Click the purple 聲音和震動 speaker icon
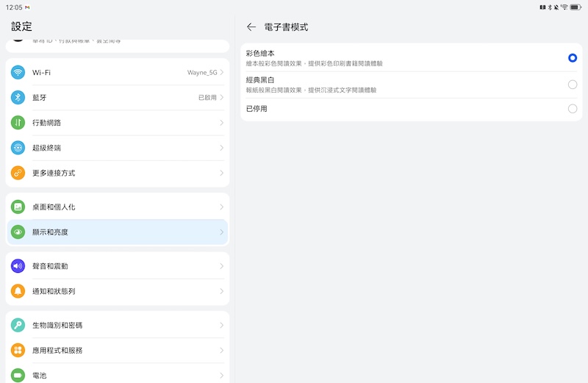The image size is (588, 383). click(x=18, y=266)
